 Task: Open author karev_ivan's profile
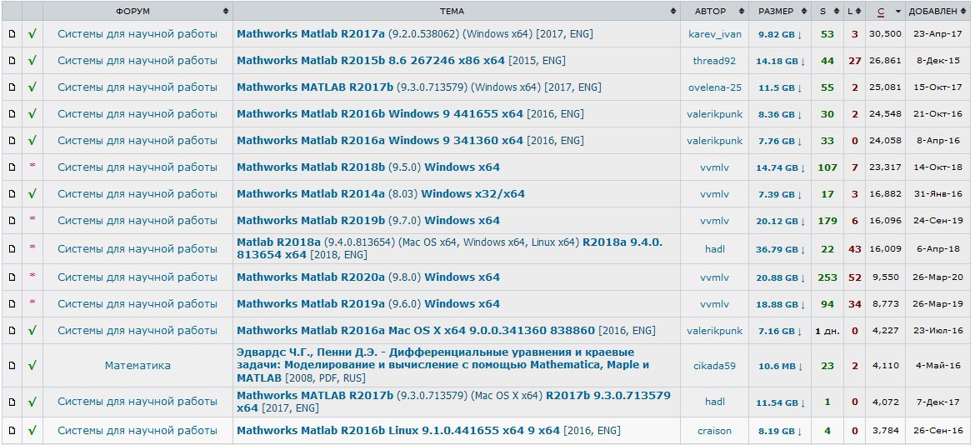pyautogui.click(x=714, y=34)
